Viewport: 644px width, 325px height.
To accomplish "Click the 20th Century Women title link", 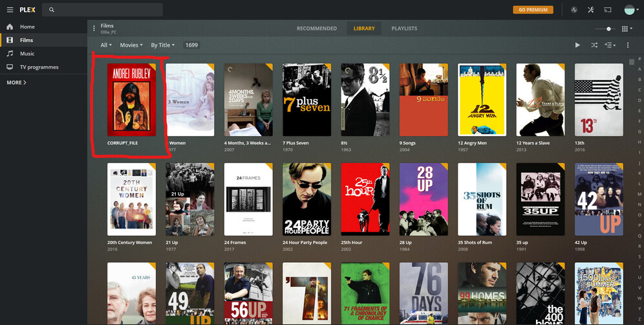I will coord(130,243).
